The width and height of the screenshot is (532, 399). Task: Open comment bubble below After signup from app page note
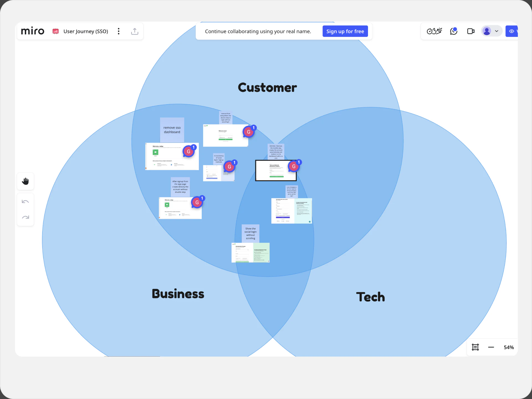[x=198, y=202]
